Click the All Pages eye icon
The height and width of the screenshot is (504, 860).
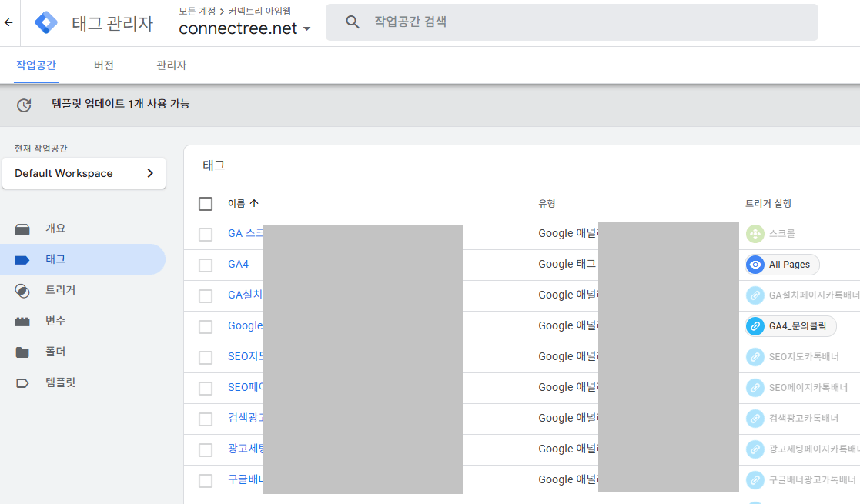pos(755,265)
